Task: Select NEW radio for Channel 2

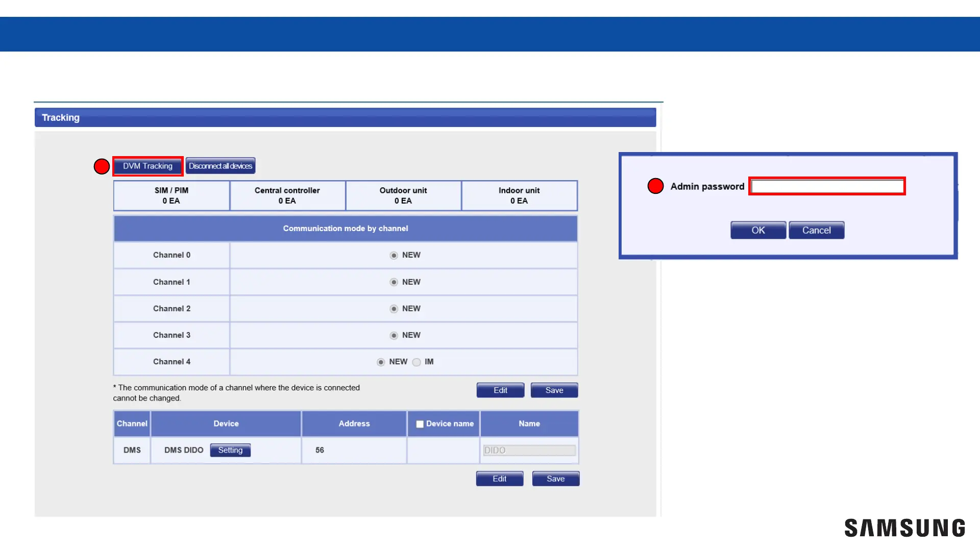Action: tap(394, 309)
